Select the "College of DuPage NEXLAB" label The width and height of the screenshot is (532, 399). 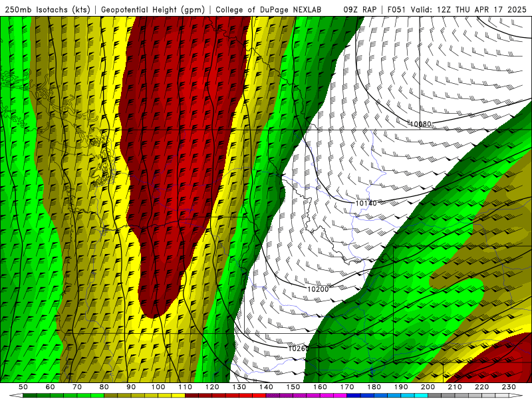269,9
